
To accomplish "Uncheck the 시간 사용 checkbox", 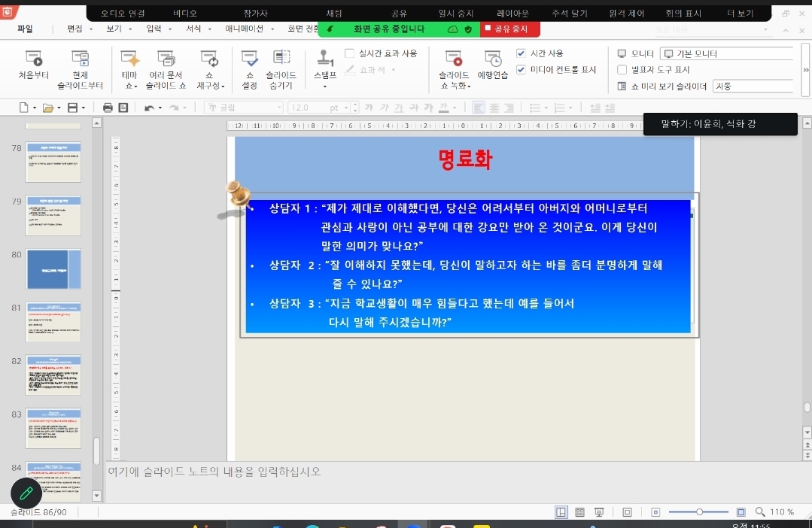I will pyautogui.click(x=522, y=53).
